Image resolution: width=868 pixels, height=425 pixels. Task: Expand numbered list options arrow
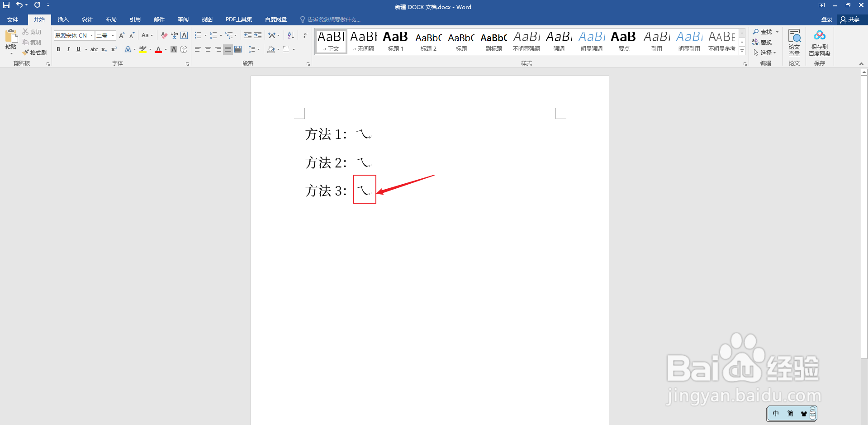click(221, 35)
